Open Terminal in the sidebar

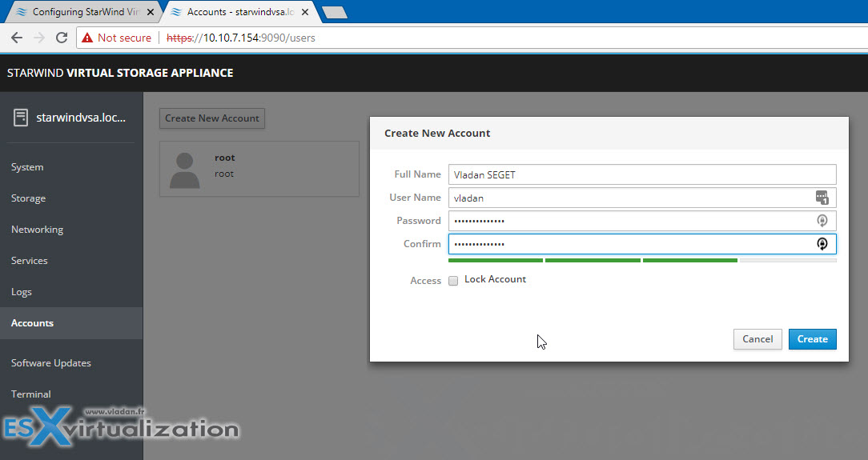[x=31, y=394]
